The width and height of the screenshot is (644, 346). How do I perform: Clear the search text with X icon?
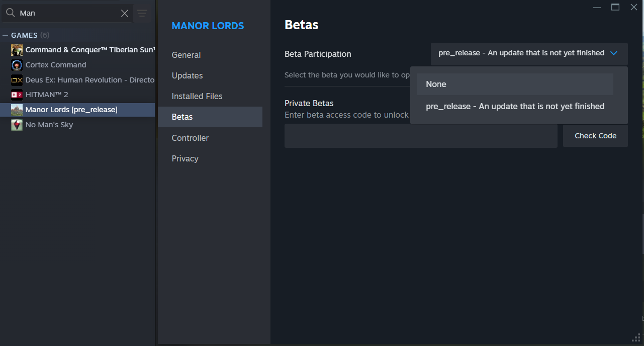(x=125, y=14)
